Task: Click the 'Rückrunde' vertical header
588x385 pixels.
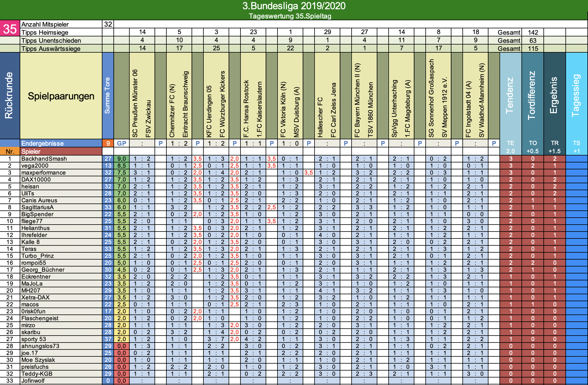Action: click(x=10, y=96)
